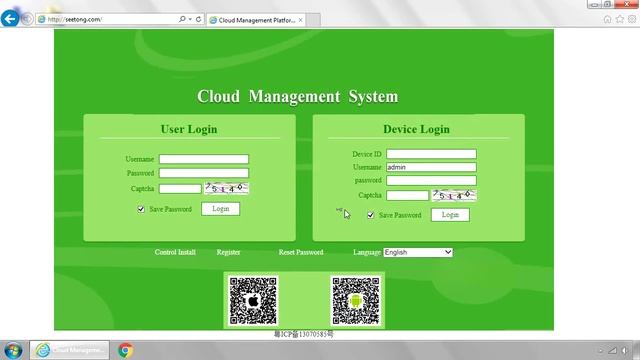Open the Control Install link

point(175,252)
